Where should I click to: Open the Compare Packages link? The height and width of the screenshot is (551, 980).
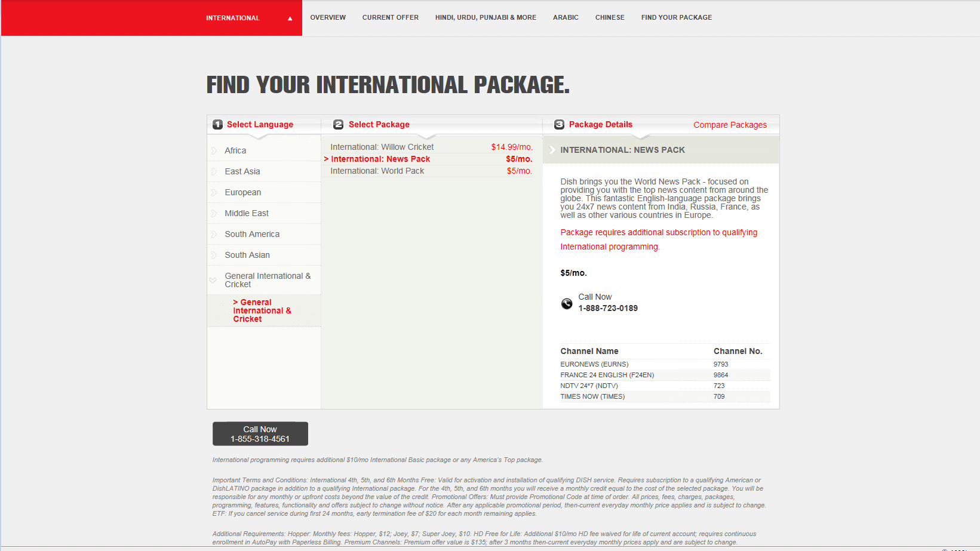point(730,125)
